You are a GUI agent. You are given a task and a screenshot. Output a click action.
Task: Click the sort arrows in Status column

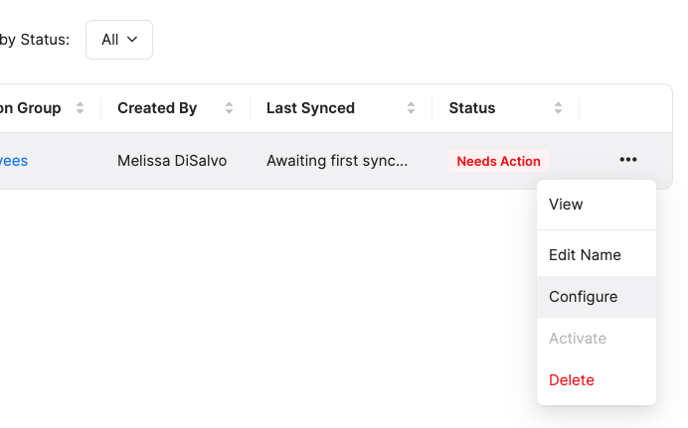[x=558, y=108]
